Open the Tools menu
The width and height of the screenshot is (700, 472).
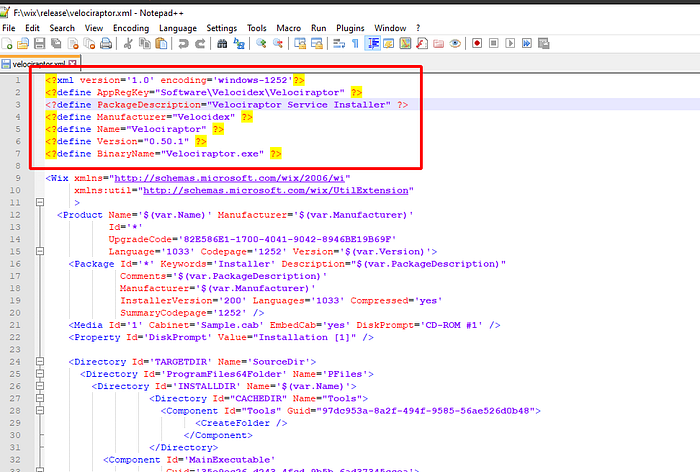click(257, 28)
